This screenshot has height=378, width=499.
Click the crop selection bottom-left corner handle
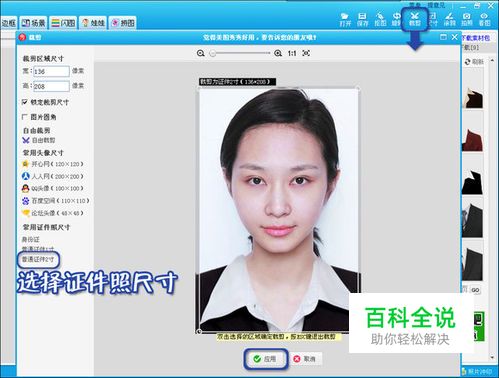pos(199,331)
